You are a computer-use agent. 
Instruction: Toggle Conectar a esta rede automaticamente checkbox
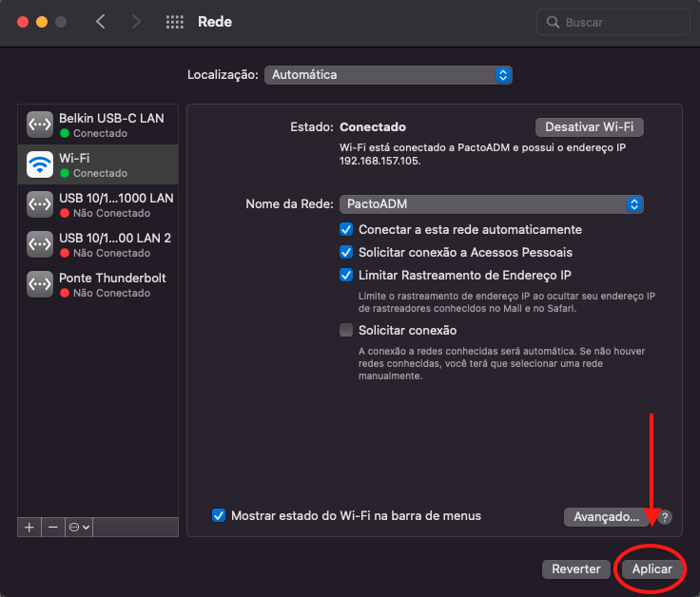tap(346, 229)
